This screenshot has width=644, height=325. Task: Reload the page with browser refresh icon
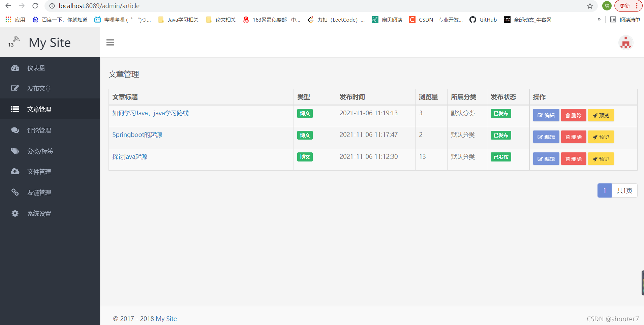point(35,6)
